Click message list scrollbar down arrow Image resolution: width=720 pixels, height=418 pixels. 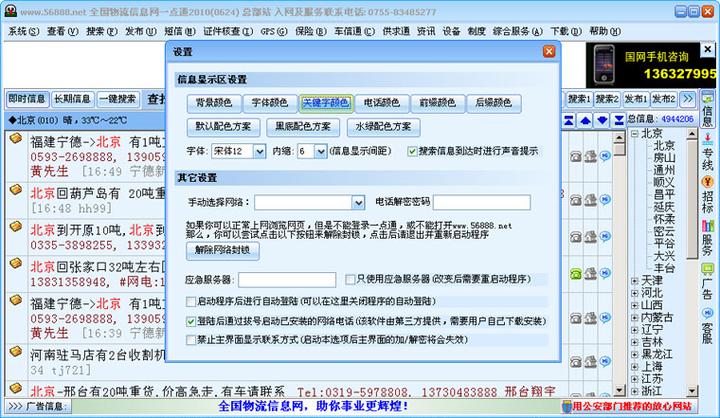coord(619,390)
